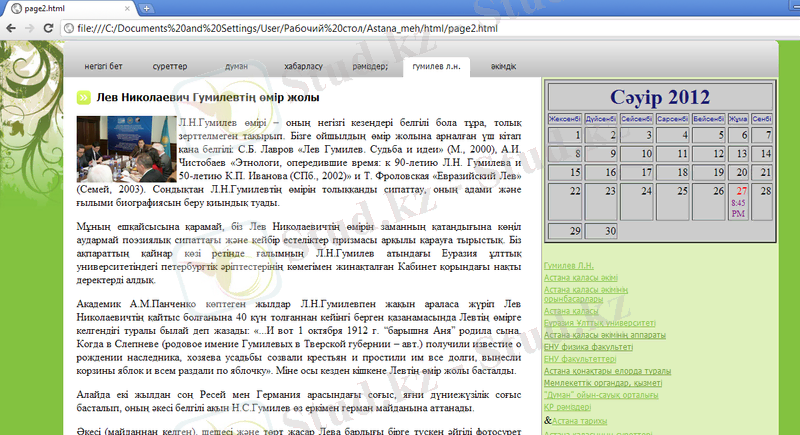
Task: Select the highlighted date 27 in the calendar
Action: pos(741,190)
